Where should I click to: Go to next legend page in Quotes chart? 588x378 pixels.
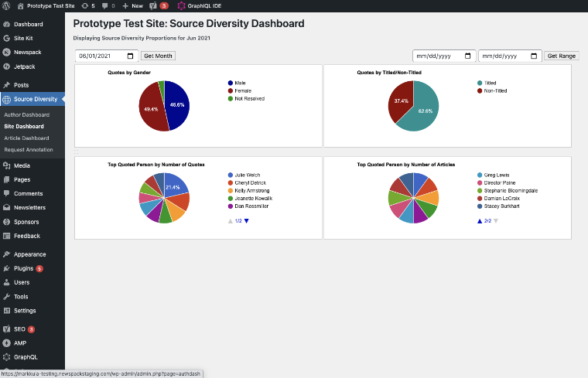(247, 221)
